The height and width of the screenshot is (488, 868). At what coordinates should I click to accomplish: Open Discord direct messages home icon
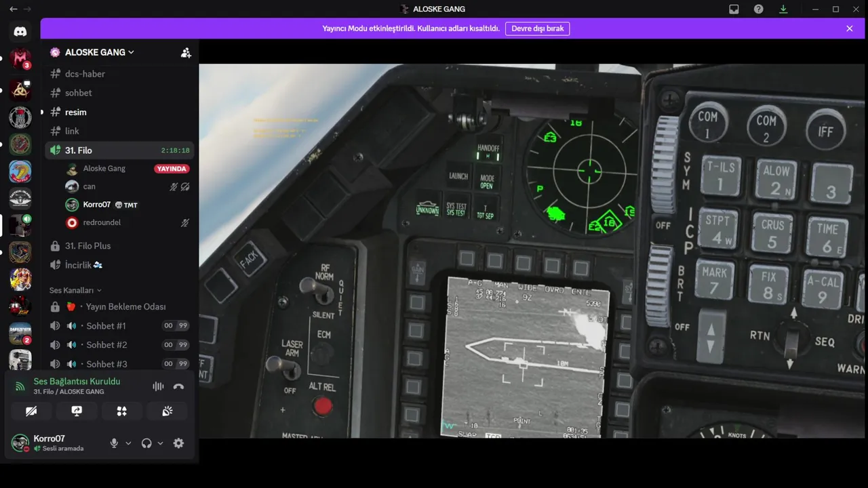[x=20, y=31]
